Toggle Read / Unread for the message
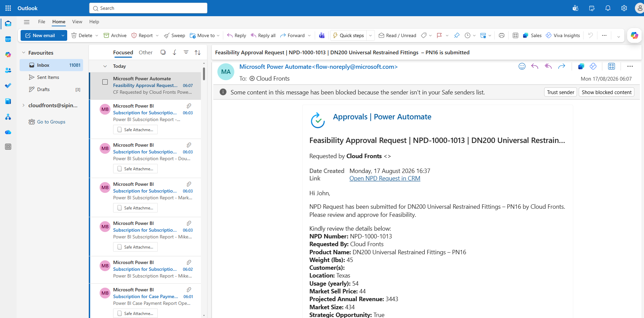The image size is (644, 318). [397, 35]
